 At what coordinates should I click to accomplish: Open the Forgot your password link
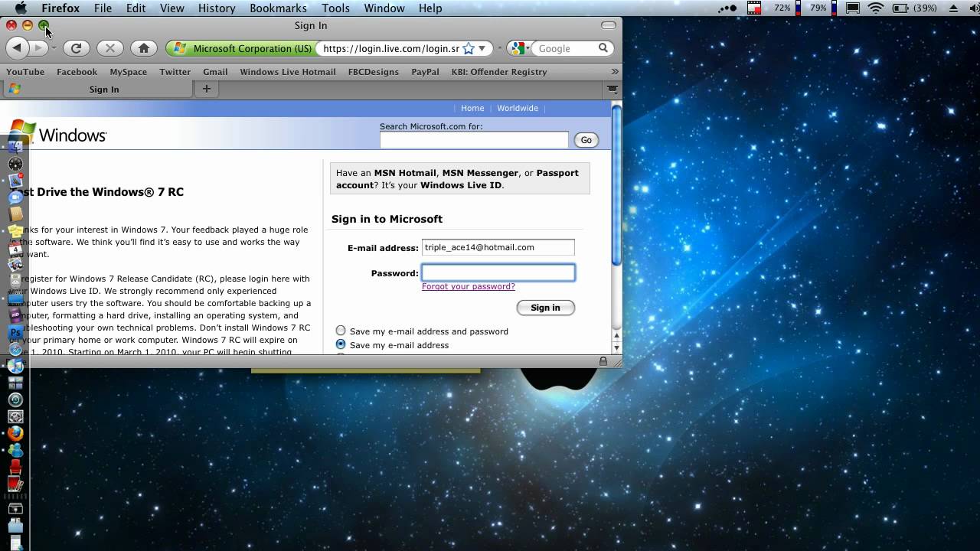[x=469, y=286]
